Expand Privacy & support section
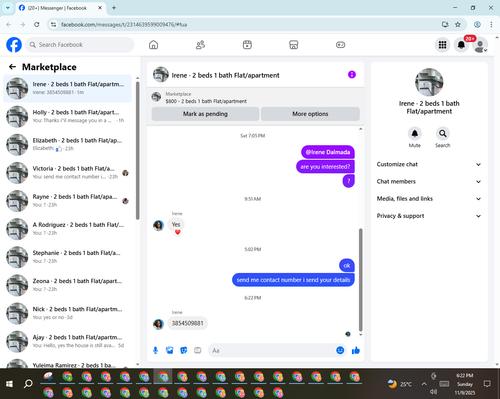The height and width of the screenshot is (399, 500). [x=429, y=216]
